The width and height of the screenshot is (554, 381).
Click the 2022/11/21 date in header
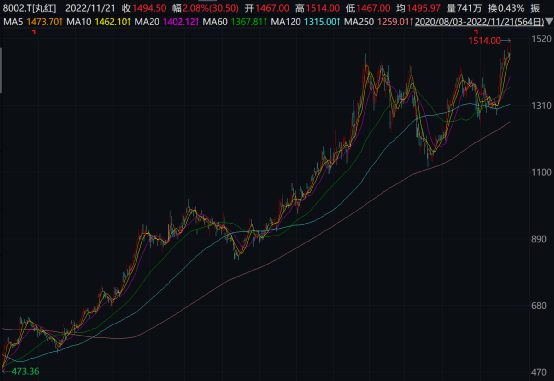[x=90, y=8]
